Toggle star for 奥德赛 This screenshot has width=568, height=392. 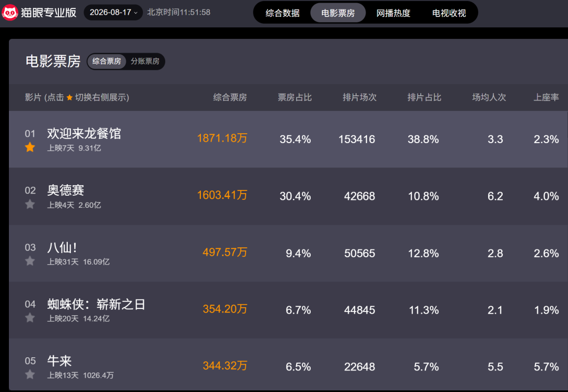[30, 204]
